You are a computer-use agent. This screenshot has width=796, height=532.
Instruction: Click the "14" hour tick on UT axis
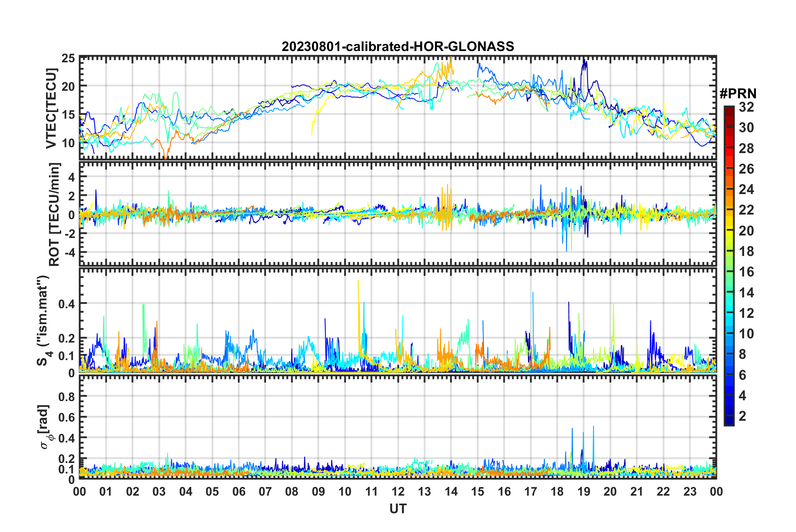(x=451, y=491)
